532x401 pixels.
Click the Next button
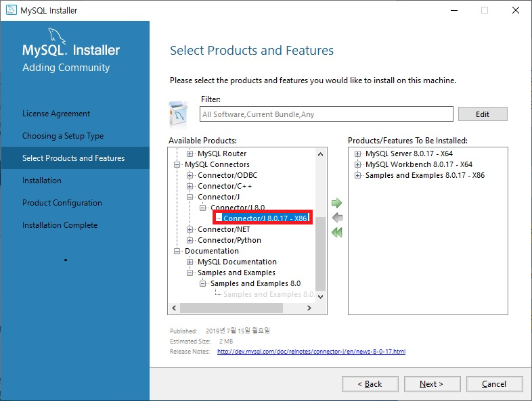coord(432,384)
